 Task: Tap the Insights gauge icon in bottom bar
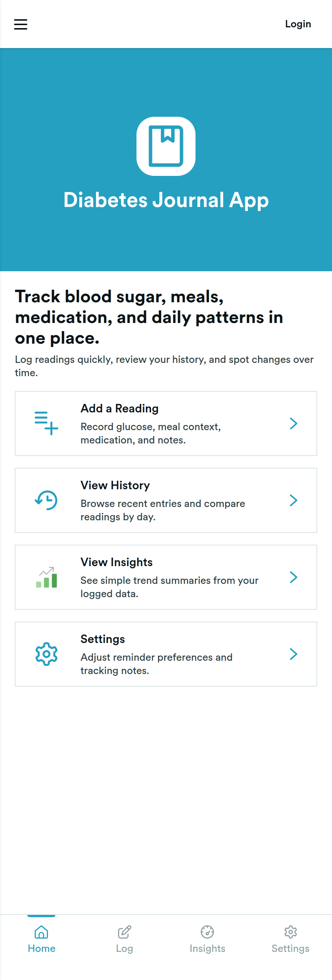click(207, 932)
